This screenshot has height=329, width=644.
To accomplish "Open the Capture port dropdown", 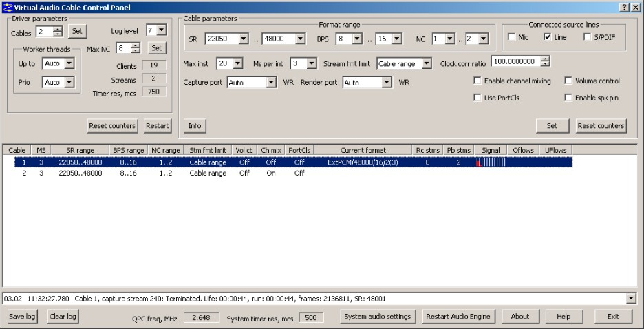I will click(271, 83).
